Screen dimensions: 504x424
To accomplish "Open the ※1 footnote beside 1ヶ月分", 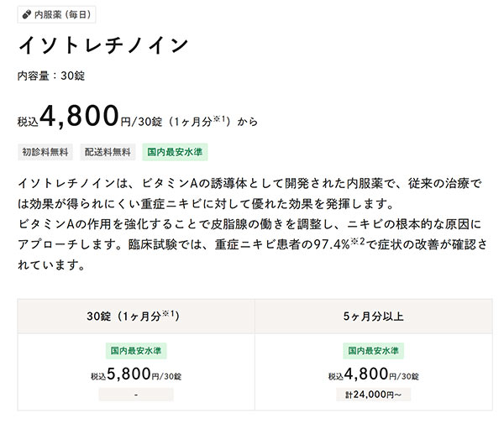I will [x=219, y=119].
